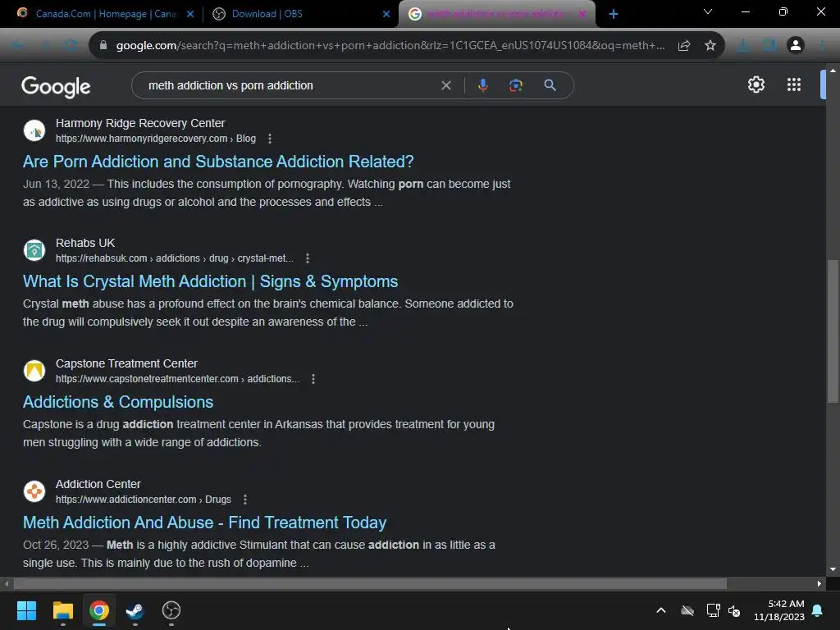The image size is (840, 630).
Task: Click the scroll down arrow of vertical scrollbar
Action: pos(833,569)
